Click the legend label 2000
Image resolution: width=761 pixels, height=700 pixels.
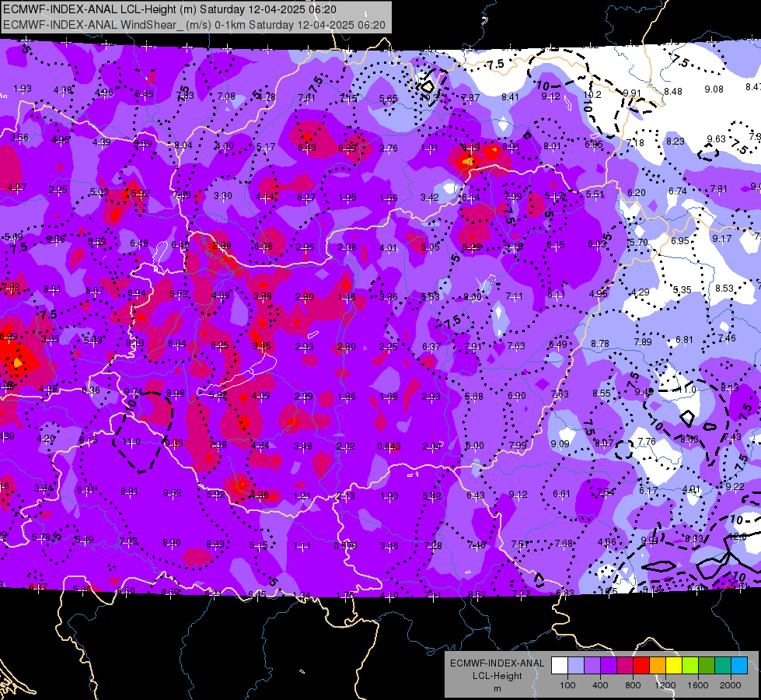pos(730,685)
